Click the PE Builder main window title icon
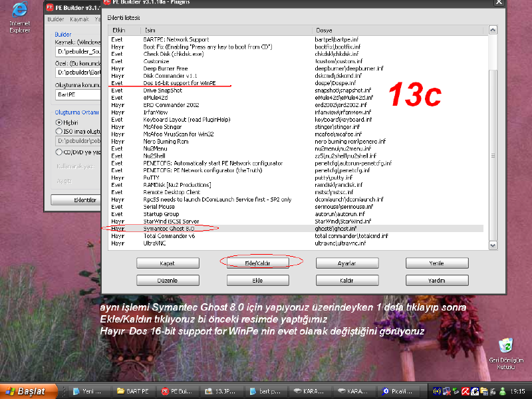This screenshot has height=399, width=532. (49, 7)
